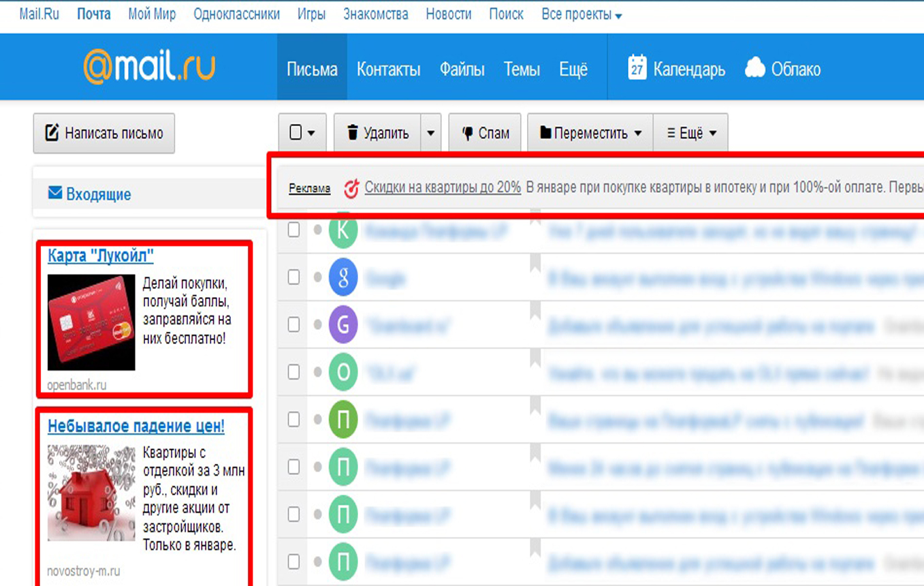Image resolution: width=924 pixels, height=586 pixels.
Task: Switch to the Контакты tab
Action: tap(388, 70)
